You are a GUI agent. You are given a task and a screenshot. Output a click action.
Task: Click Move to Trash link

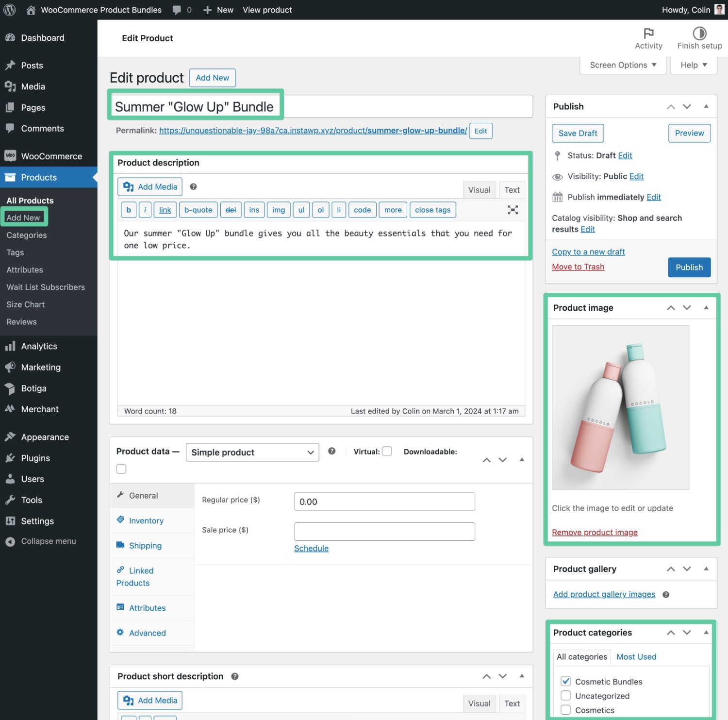point(578,267)
